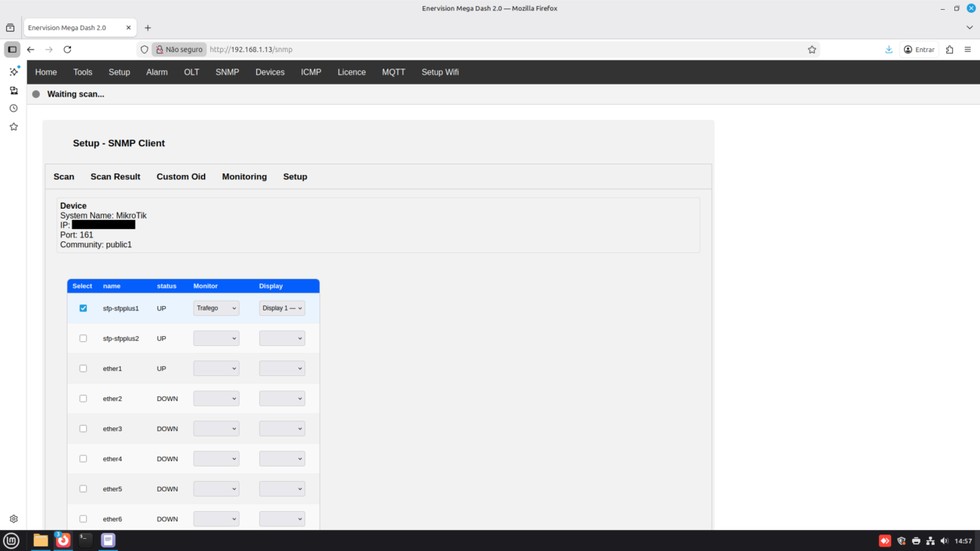Open the OLT menu in the top navigation
The image size is (980, 551).
tap(191, 72)
